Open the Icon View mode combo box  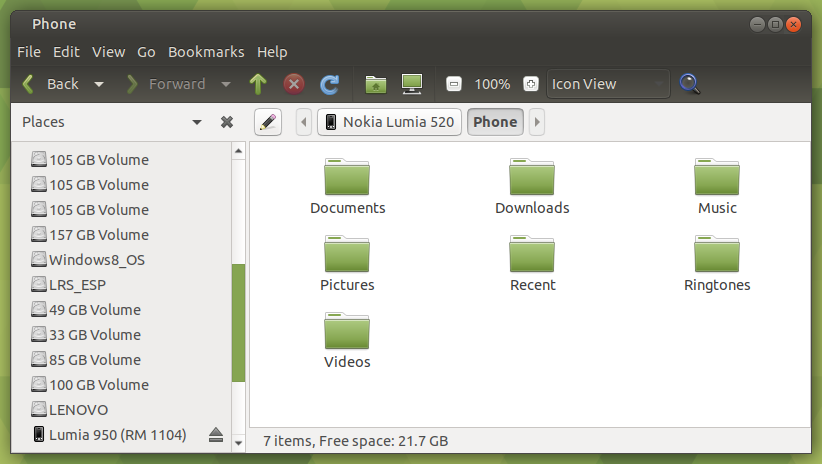click(608, 84)
